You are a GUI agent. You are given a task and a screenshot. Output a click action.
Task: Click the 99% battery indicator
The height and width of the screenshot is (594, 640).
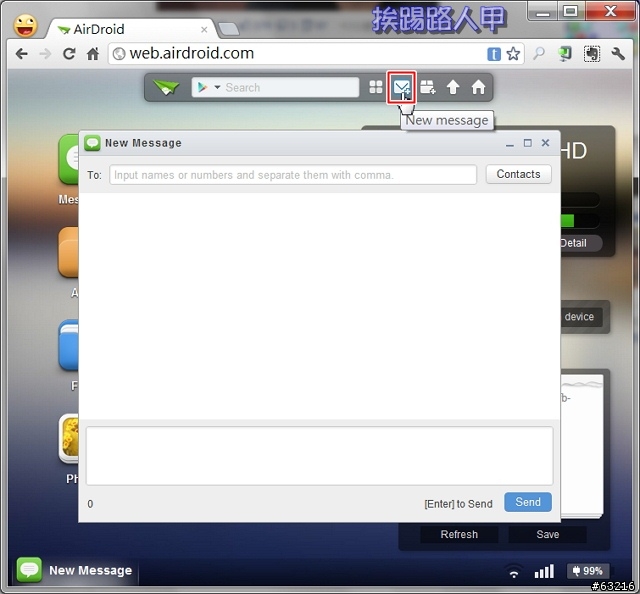coord(588,571)
